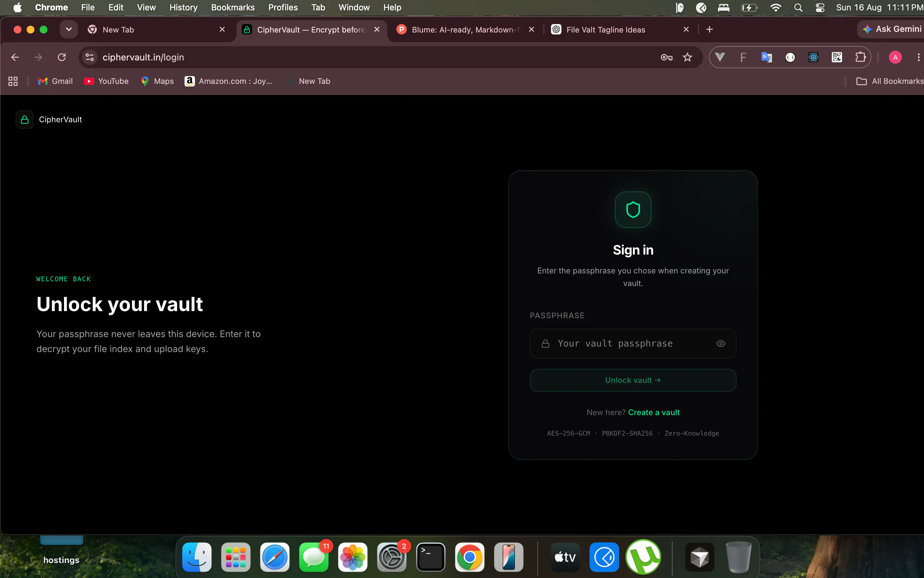This screenshot has width=924, height=578.
Task: Click the F extension icon
Action: 743,57
